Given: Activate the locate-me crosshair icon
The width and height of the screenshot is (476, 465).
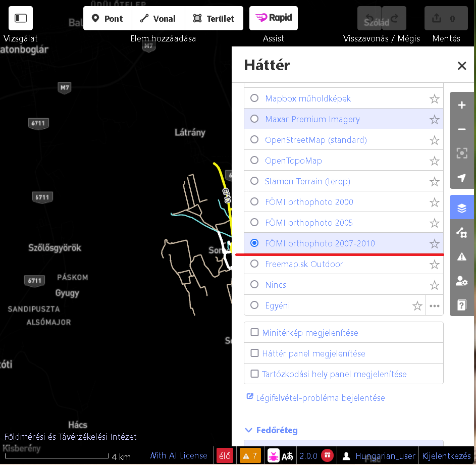Looking at the screenshot, I should (x=461, y=153).
